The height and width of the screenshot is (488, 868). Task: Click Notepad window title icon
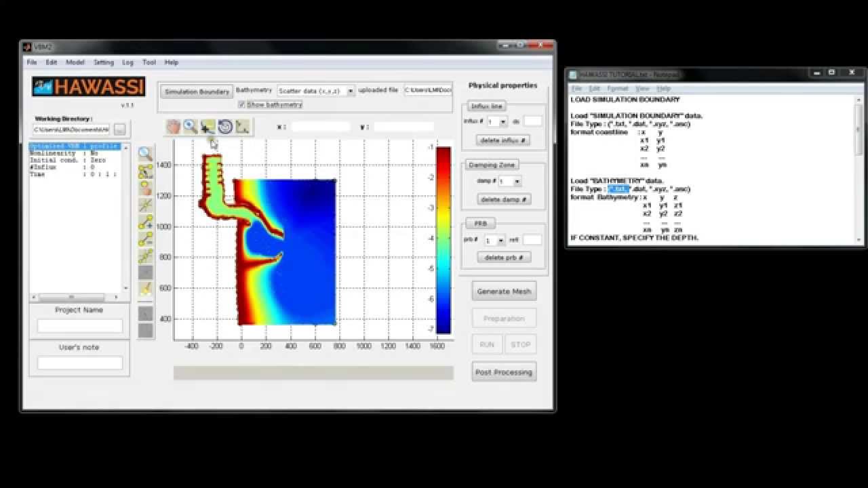click(573, 75)
